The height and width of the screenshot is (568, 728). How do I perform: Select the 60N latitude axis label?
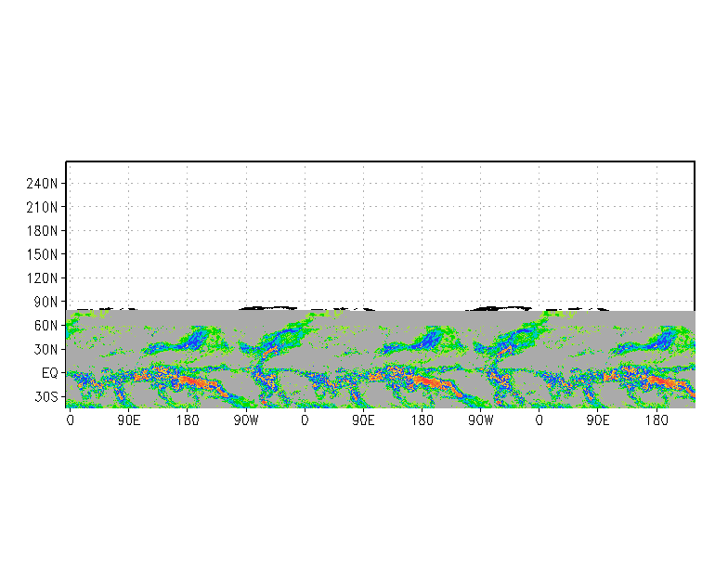pyautogui.click(x=45, y=326)
